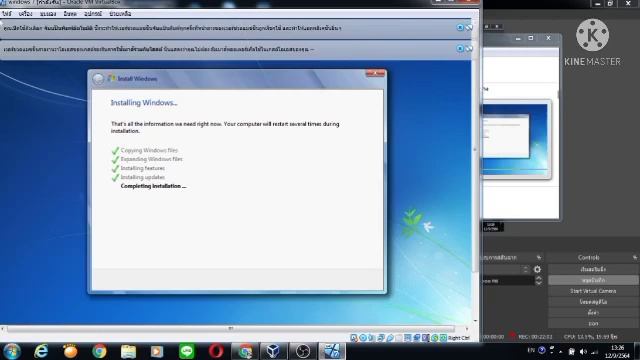Click the Right Ctrl host key label
Screen dimensions: 640x360
point(459,338)
